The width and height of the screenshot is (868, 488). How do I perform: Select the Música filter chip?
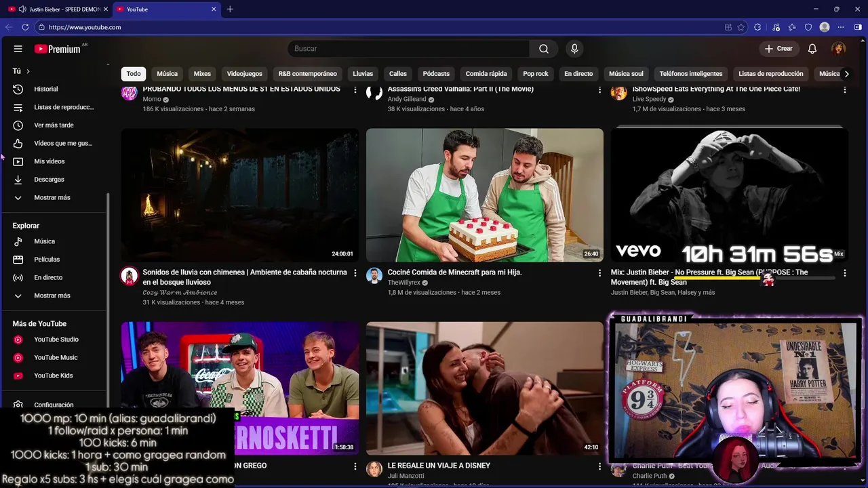click(x=167, y=74)
